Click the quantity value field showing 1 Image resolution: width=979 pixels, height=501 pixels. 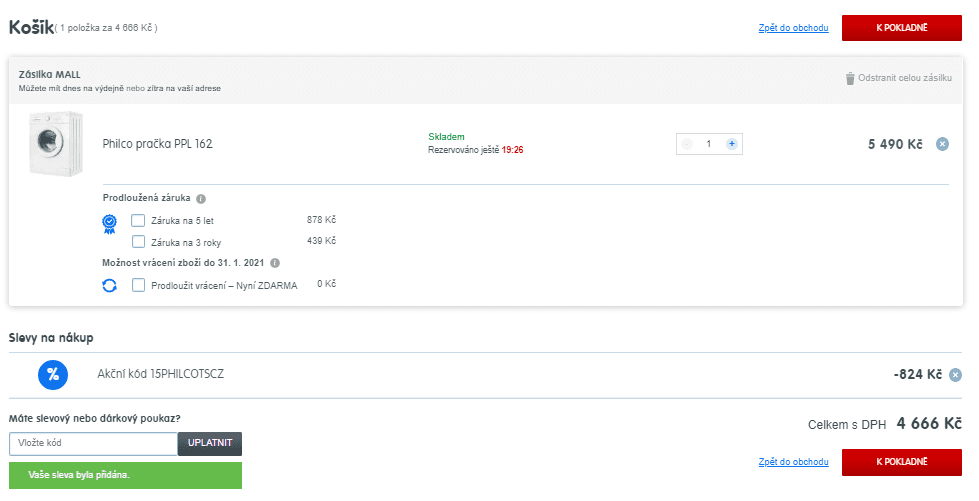pyautogui.click(x=709, y=144)
